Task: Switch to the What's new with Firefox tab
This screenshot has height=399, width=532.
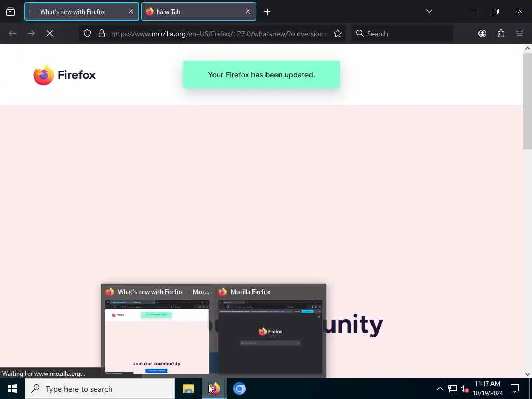Action: click(82, 12)
